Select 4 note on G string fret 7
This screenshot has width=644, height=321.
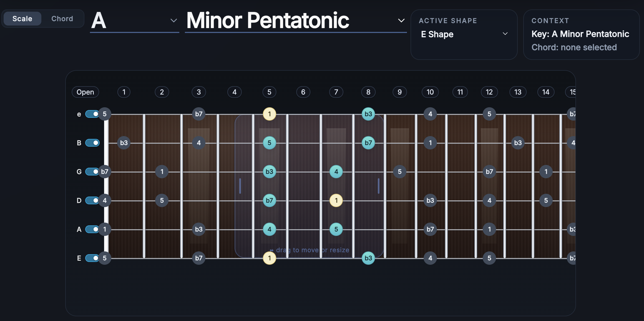coord(336,172)
